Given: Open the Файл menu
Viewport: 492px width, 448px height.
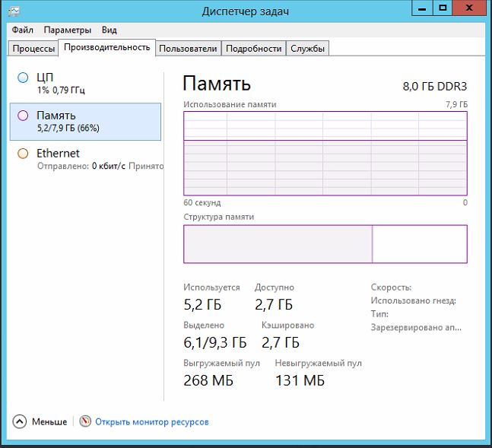Looking at the screenshot, I should click(23, 30).
